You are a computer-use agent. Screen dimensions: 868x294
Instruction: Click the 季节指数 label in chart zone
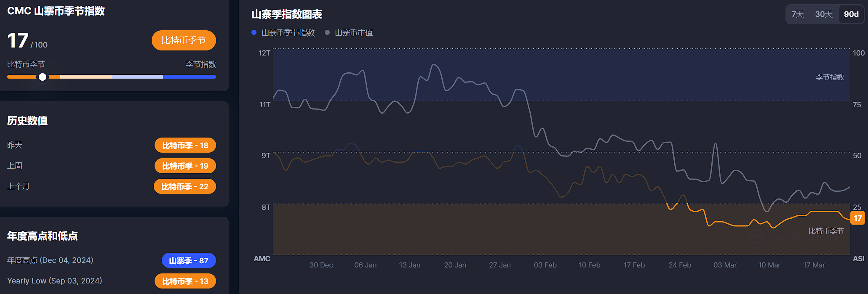829,77
